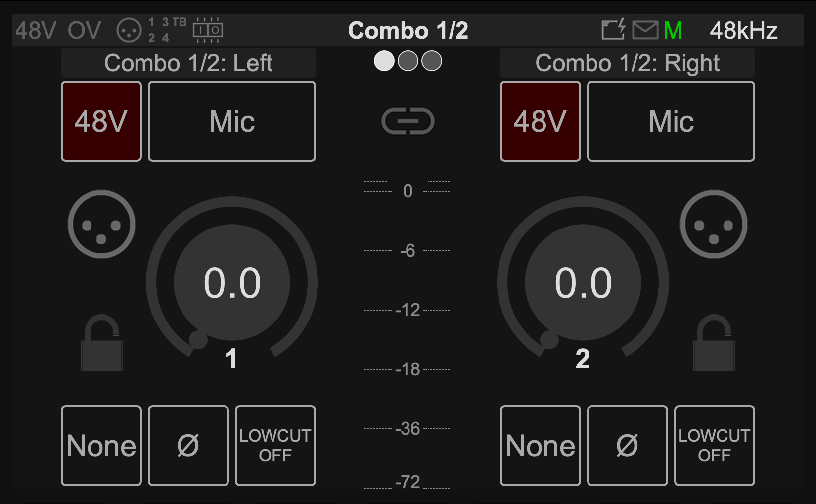Open the left channel Mic input selector

pos(231,122)
